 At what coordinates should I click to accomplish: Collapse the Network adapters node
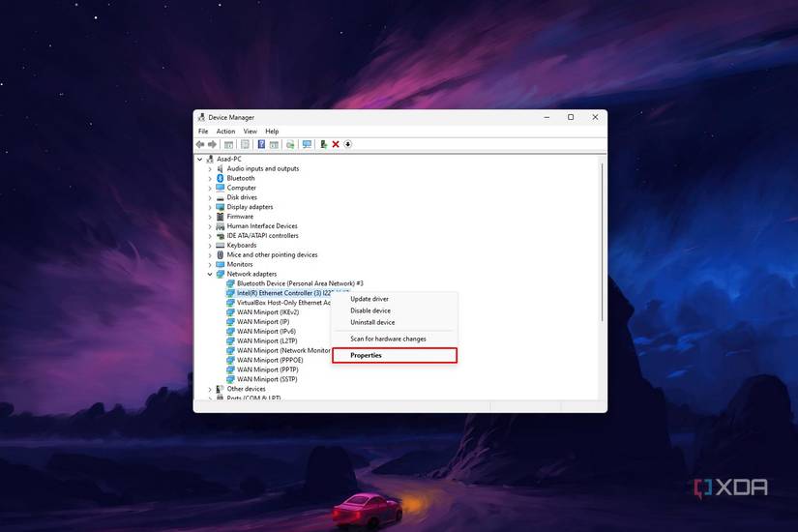click(x=210, y=274)
